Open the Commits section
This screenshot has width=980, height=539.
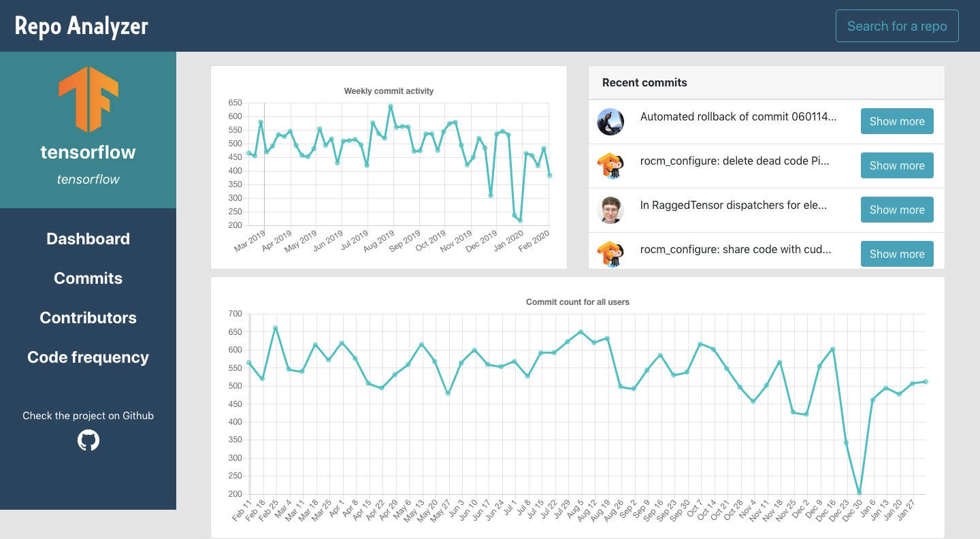[88, 278]
